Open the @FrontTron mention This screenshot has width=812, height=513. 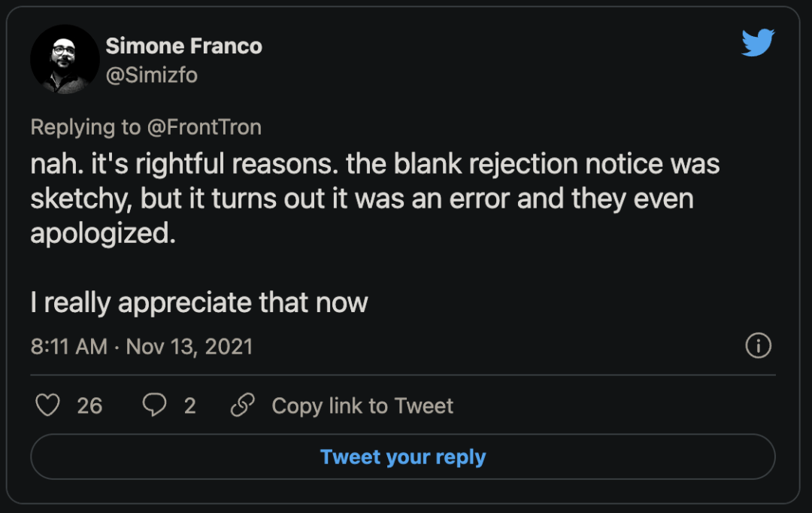pos(203,127)
